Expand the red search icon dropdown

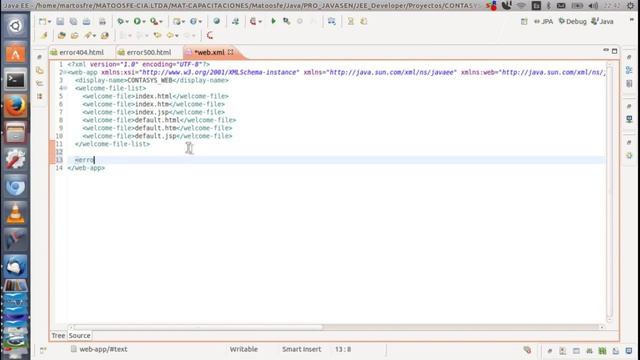(260, 22)
